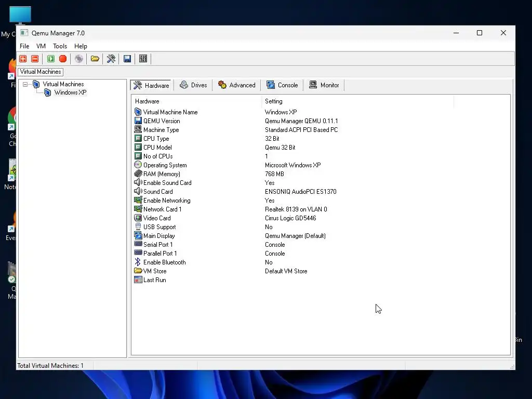The height and width of the screenshot is (399, 532).
Task: Click the Cirrus Logic GD5446 value
Action: (290, 218)
